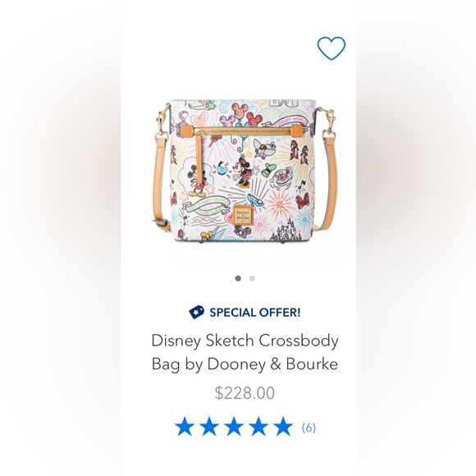The height and width of the screenshot is (476, 476).
Task: Click the blue special offer tag icon
Action: click(196, 312)
